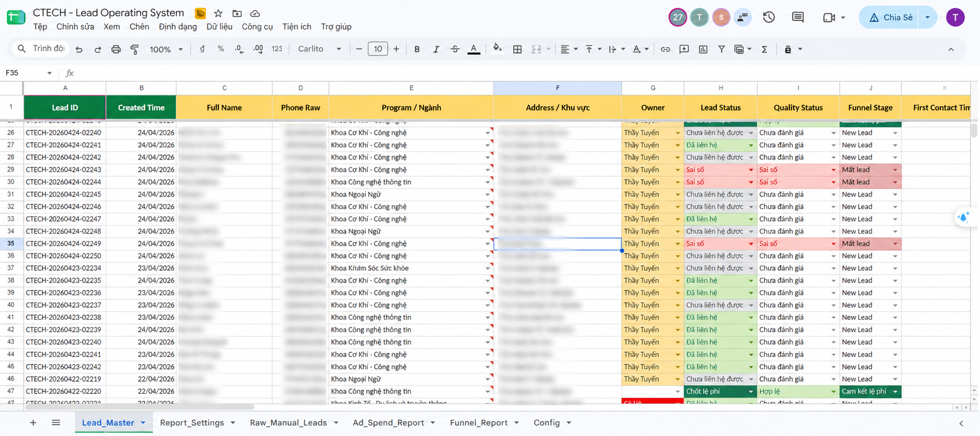Image resolution: width=980 pixels, height=436 pixels.
Task: Select row 35 header
Action: tap(11, 244)
